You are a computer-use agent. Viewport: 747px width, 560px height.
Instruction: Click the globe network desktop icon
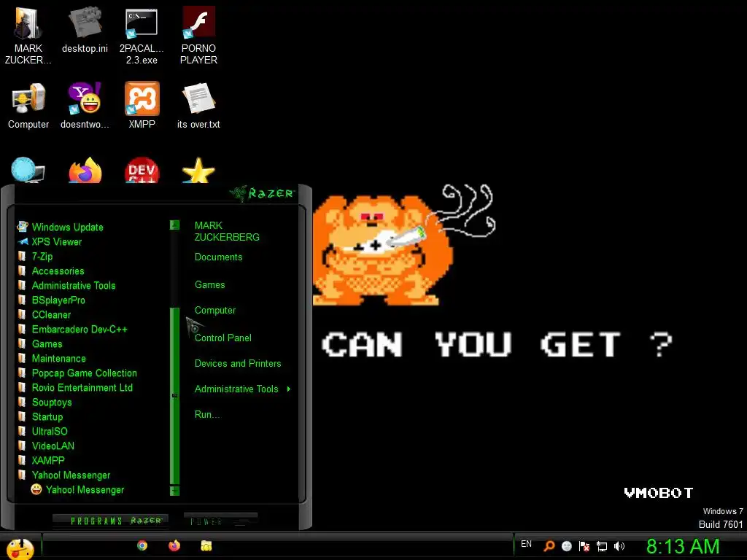click(28, 170)
